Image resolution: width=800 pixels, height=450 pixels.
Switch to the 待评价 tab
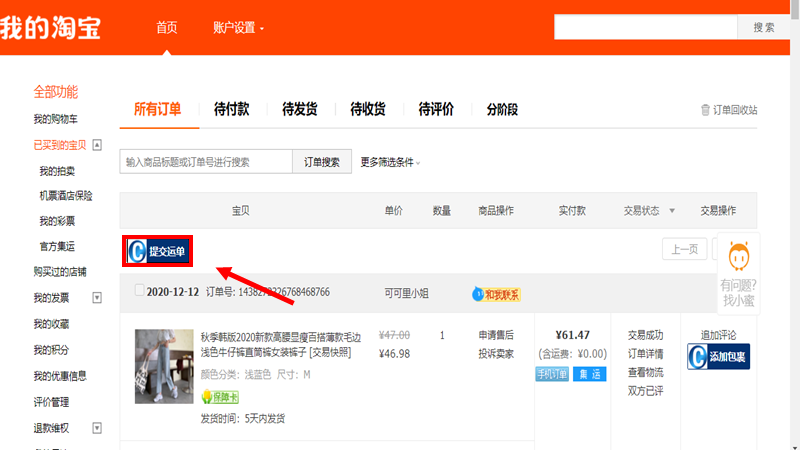436,109
